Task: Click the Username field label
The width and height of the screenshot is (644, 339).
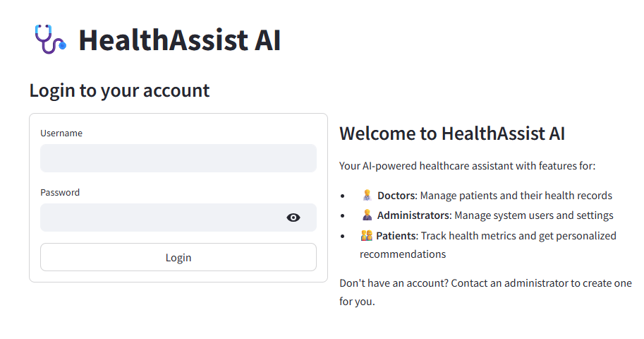Action: pyautogui.click(x=61, y=133)
